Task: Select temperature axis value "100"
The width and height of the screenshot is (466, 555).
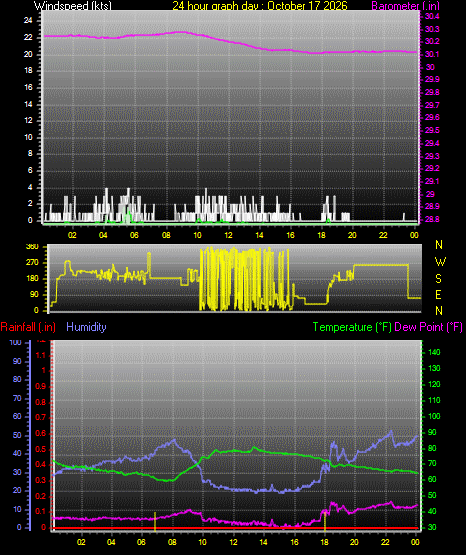Action: tap(434, 416)
